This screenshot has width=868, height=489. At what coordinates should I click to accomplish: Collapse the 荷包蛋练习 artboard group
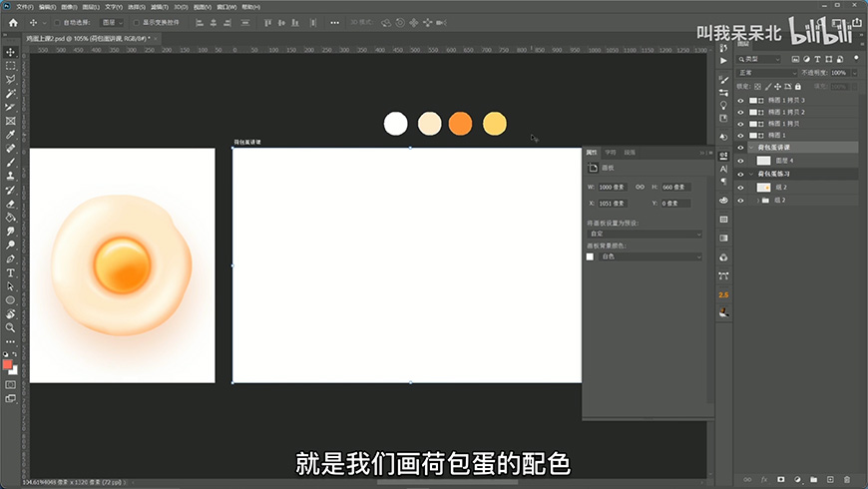point(751,174)
